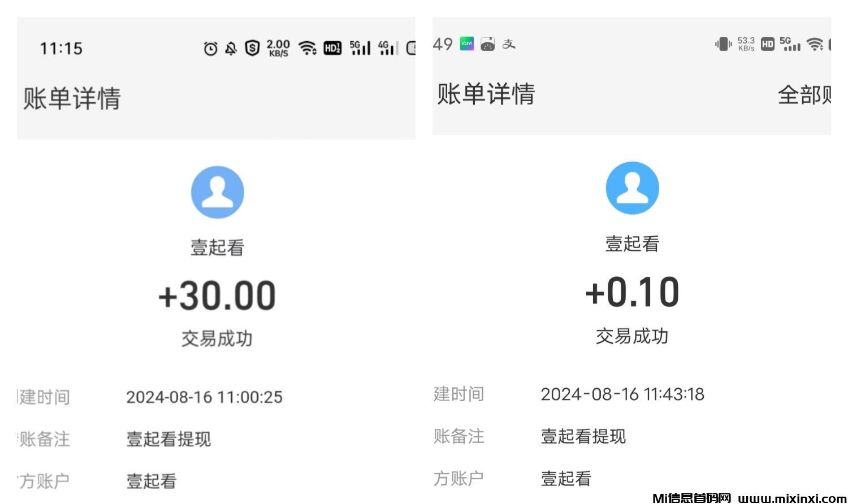Tap the 2024-08-16 11:43:18 creation time

tap(622, 394)
